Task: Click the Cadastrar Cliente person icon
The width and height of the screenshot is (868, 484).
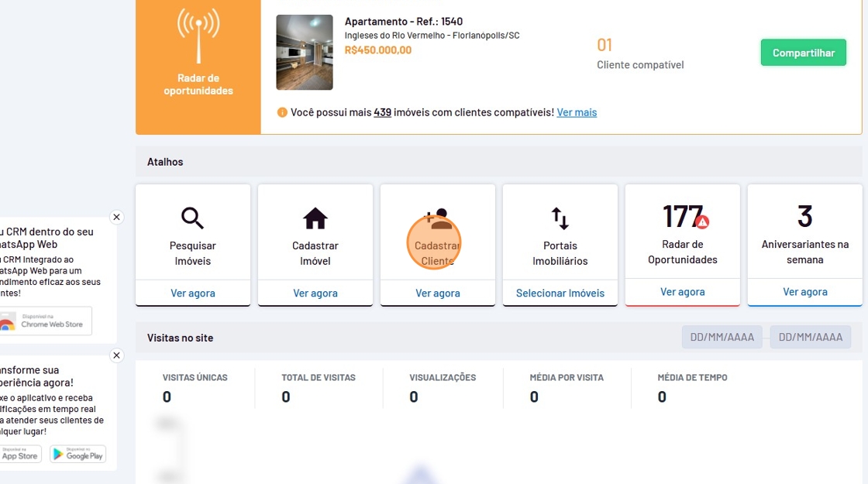Action: coord(437,220)
